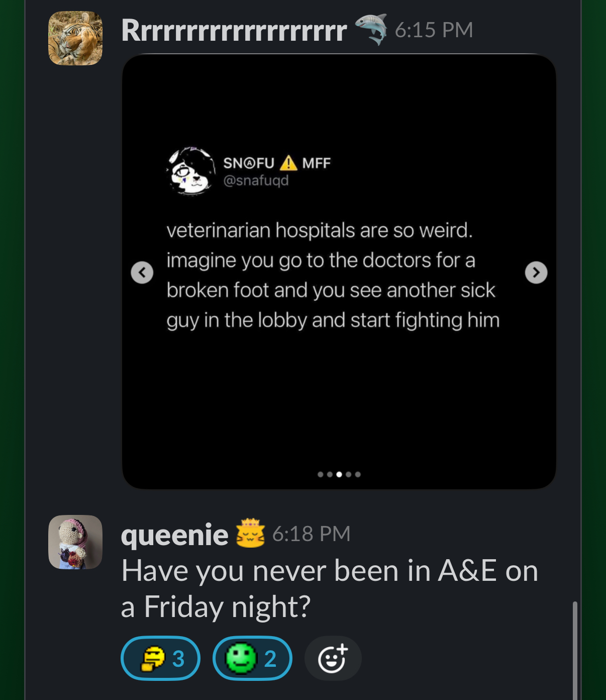This screenshot has width=606, height=700.
Task: Jump to first carousel dot
Action: [x=321, y=474]
